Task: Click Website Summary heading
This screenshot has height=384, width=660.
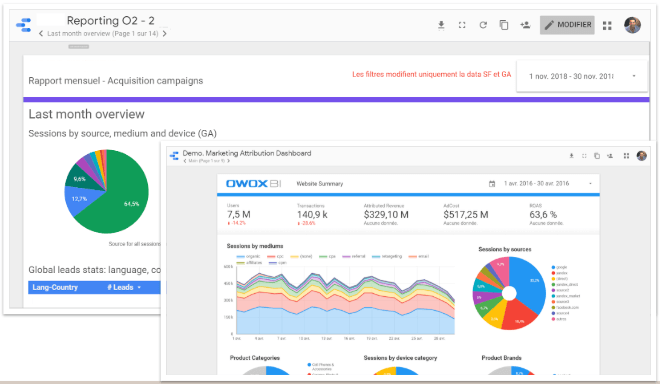Action: [319, 184]
